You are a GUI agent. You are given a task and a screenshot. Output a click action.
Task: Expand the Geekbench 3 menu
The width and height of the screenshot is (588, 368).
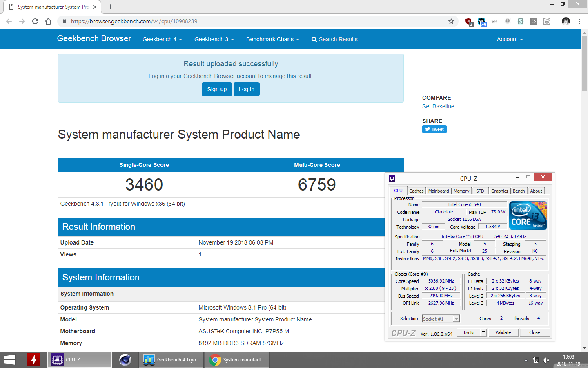tap(214, 39)
